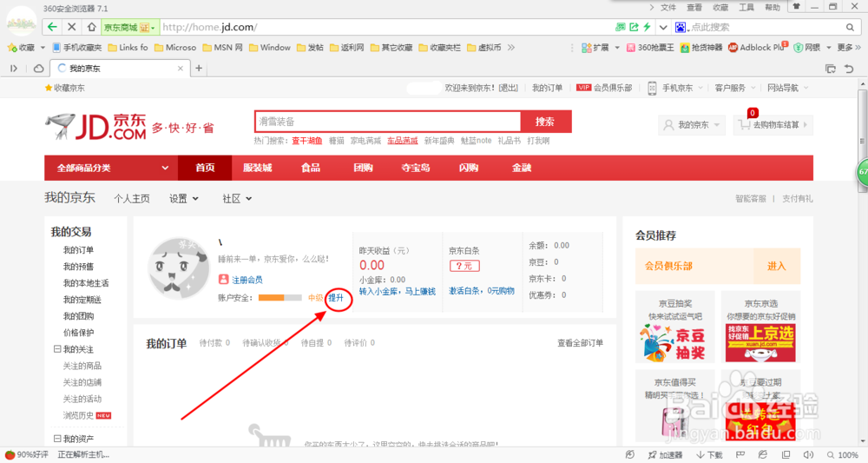Open the 抢货神器 extension

point(700,48)
